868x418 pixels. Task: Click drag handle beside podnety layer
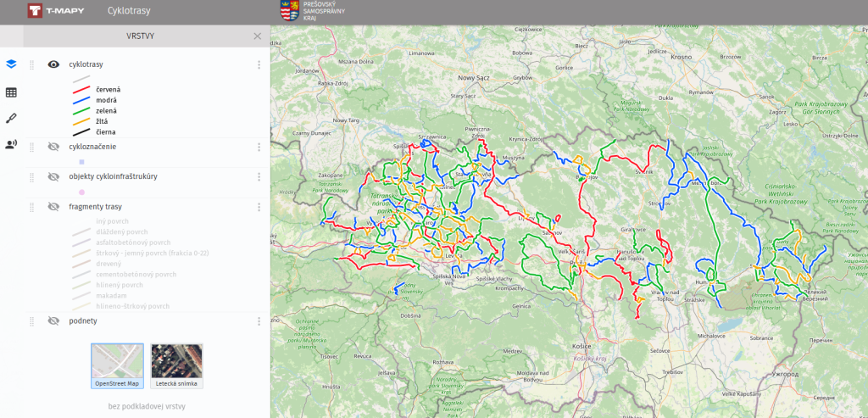point(32,320)
